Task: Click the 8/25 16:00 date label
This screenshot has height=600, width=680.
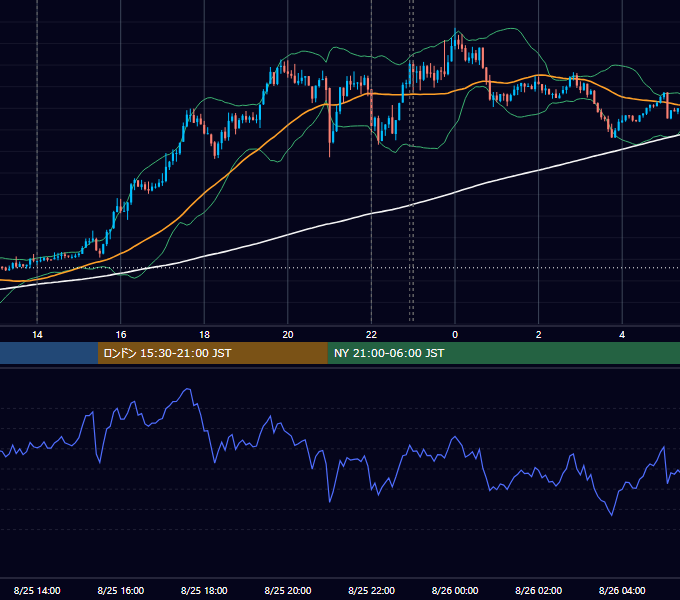Action: pos(121,590)
